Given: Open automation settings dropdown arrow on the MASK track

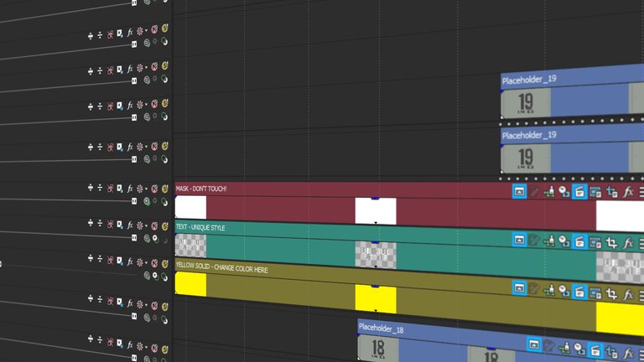Looking at the screenshot, I should (146, 189).
